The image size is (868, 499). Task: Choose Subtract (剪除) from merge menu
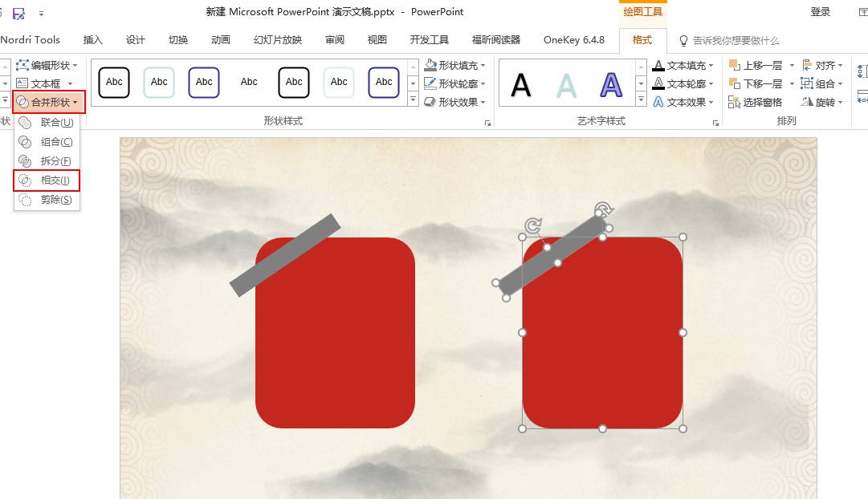coord(47,200)
